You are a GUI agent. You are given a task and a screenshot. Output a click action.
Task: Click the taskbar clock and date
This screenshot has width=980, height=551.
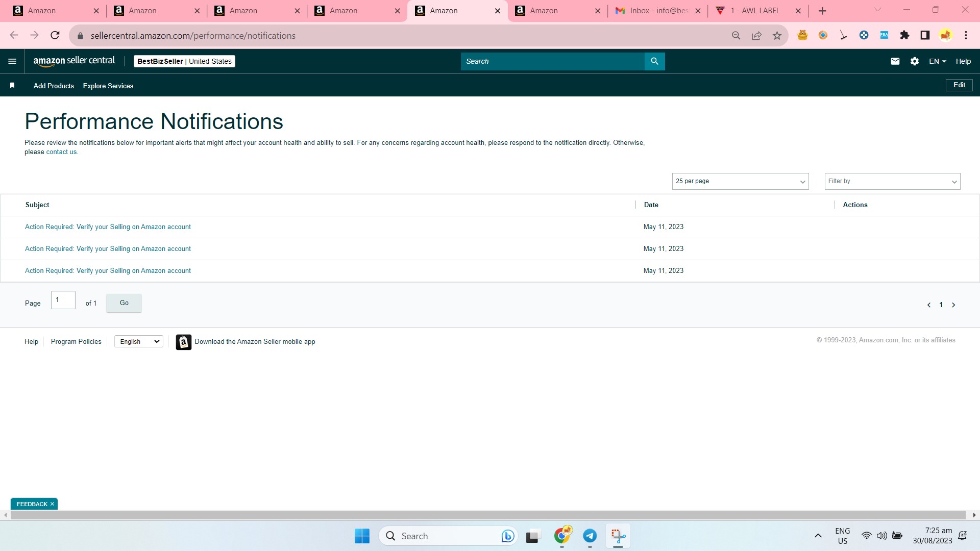[933, 536]
